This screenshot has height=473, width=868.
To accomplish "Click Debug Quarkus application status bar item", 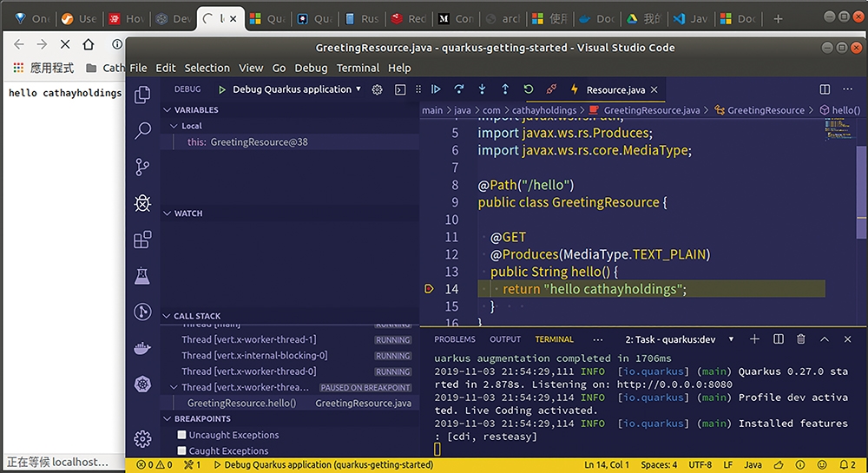I will click(x=324, y=464).
